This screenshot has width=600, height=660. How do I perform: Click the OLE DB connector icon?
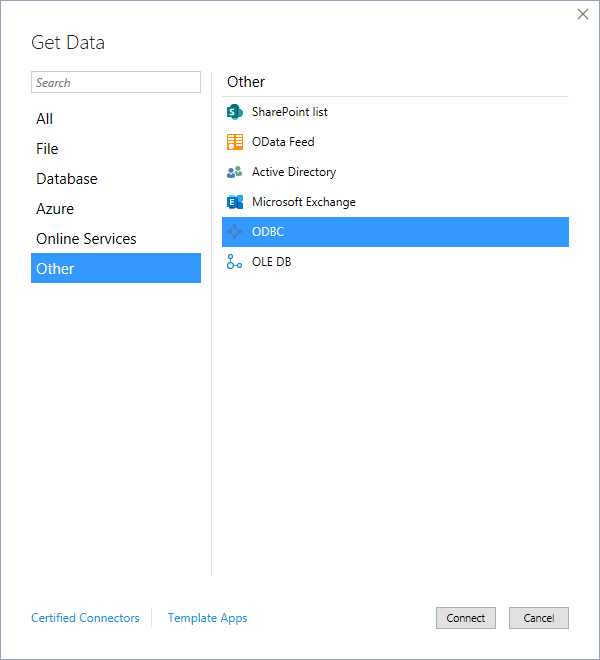tap(235, 262)
